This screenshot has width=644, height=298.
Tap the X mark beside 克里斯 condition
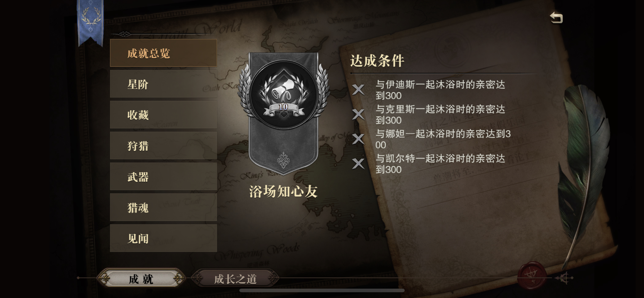coord(358,114)
